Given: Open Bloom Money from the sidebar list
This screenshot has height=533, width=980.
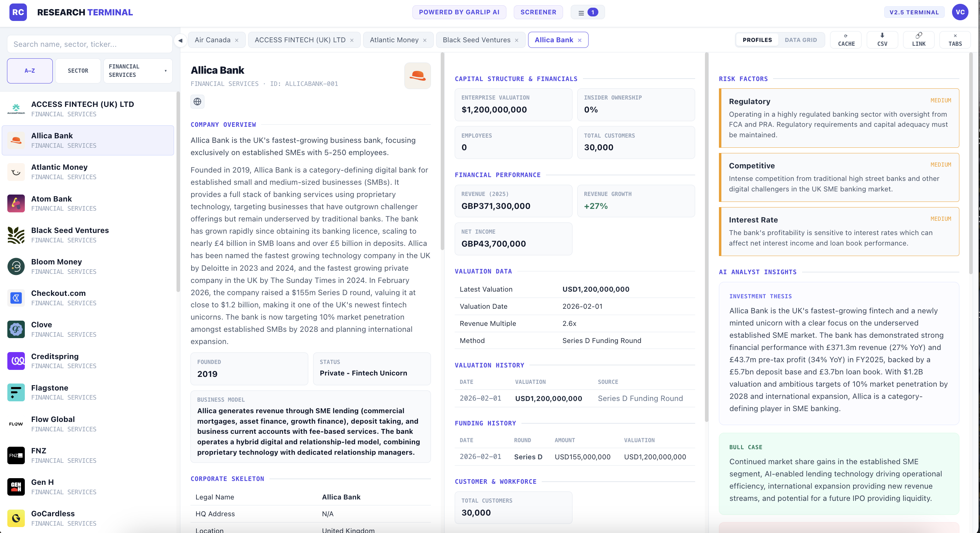Looking at the screenshot, I should pyautogui.click(x=88, y=266).
